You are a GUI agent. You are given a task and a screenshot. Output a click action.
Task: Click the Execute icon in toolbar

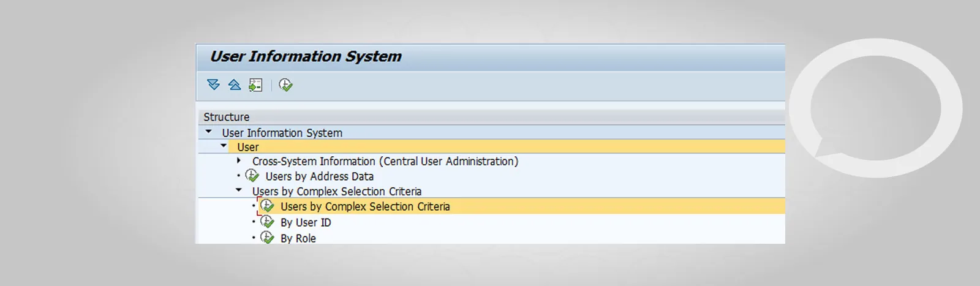pyautogui.click(x=285, y=85)
